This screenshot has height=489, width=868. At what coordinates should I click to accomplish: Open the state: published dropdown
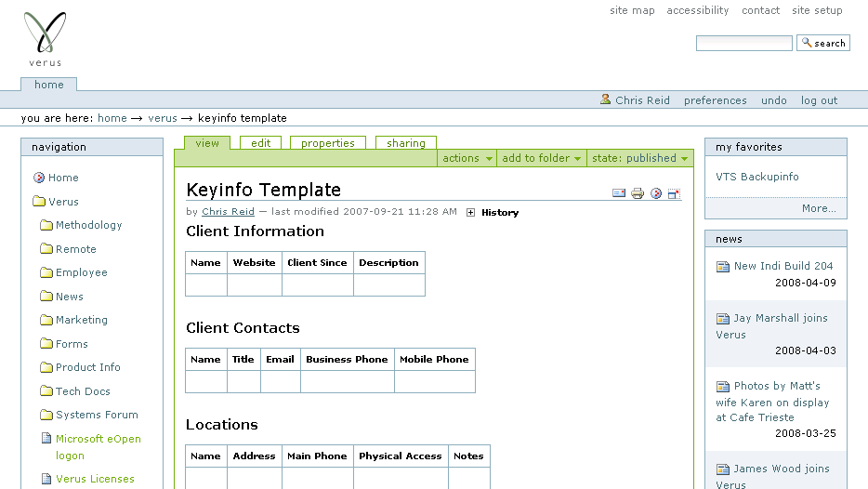[x=639, y=158]
